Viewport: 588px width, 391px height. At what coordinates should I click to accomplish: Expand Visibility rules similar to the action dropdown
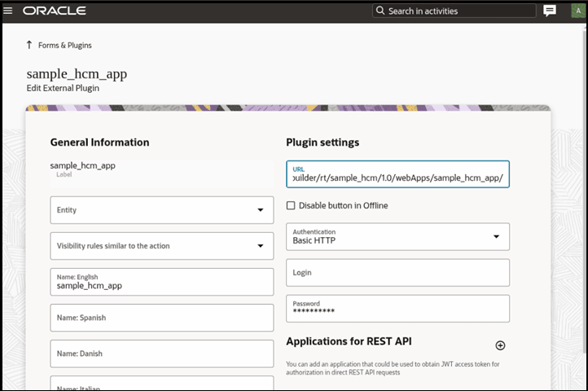click(162, 246)
